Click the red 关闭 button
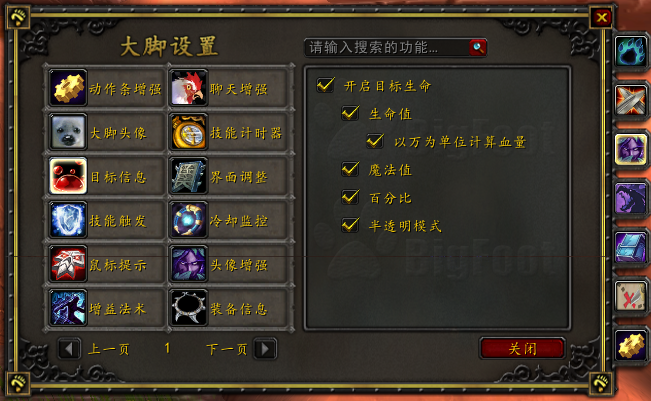This screenshot has width=651, height=401. pyautogui.click(x=522, y=348)
